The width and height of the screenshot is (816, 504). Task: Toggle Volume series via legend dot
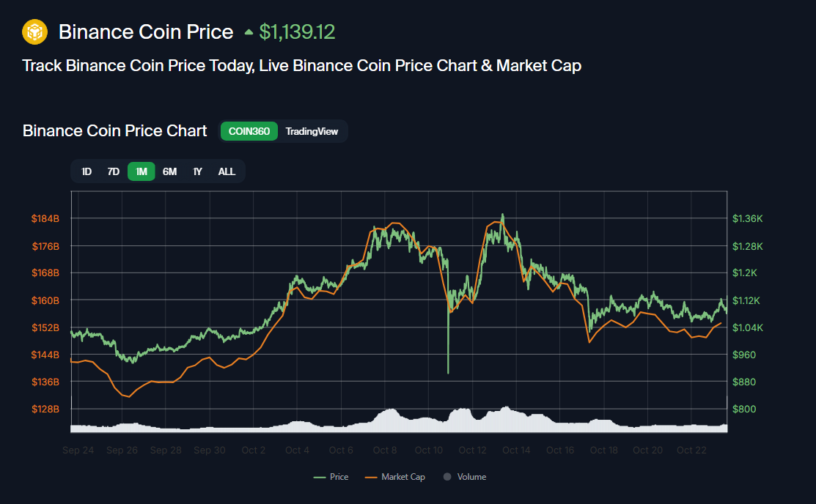click(x=447, y=477)
